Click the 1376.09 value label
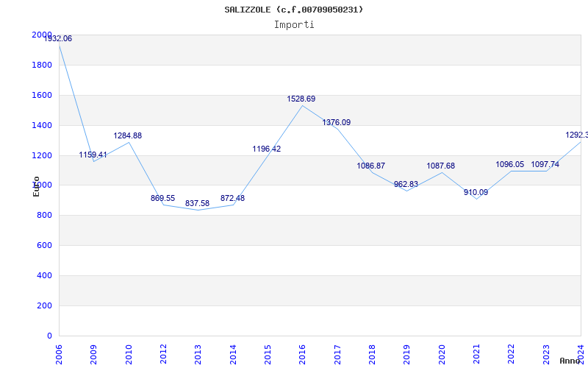 click(337, 123)
